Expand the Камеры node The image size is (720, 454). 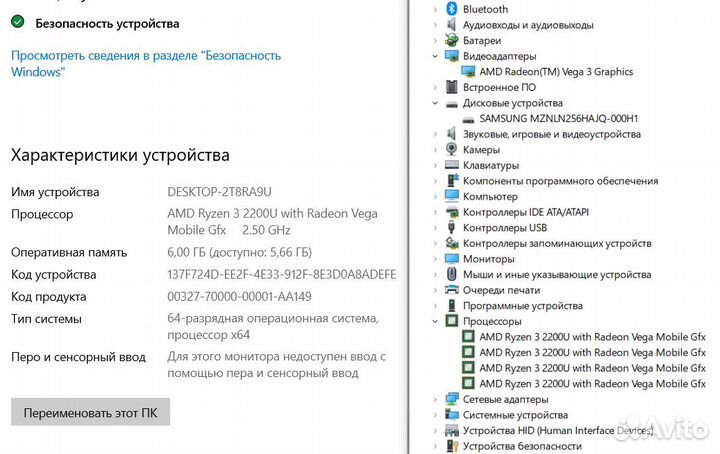(x=435, y=149)
